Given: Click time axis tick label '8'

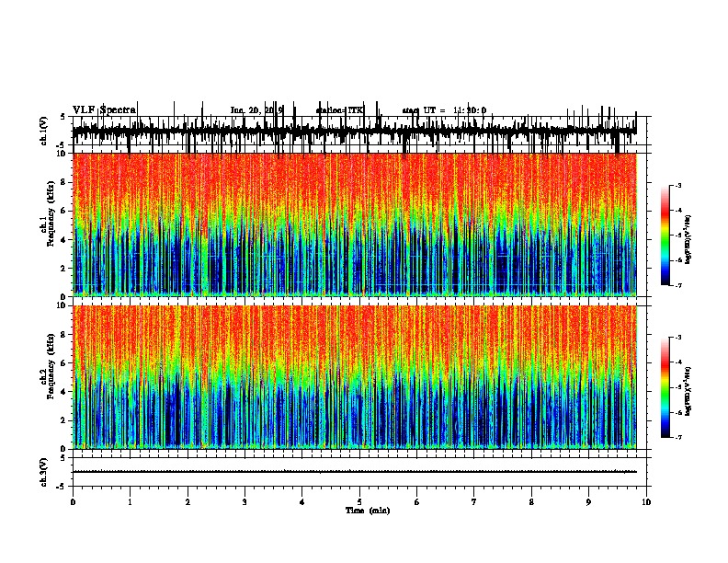Looking at the screenshot, I should pos(531,502).
